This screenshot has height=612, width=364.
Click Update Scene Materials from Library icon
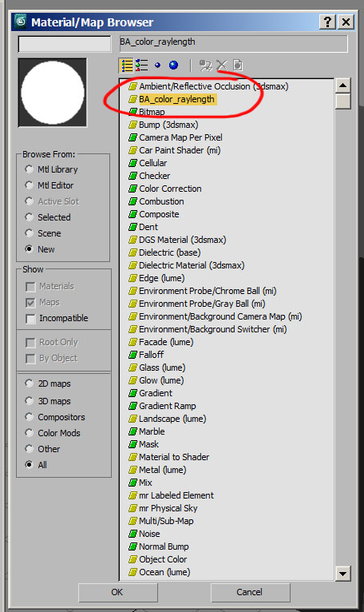(205, 66)
